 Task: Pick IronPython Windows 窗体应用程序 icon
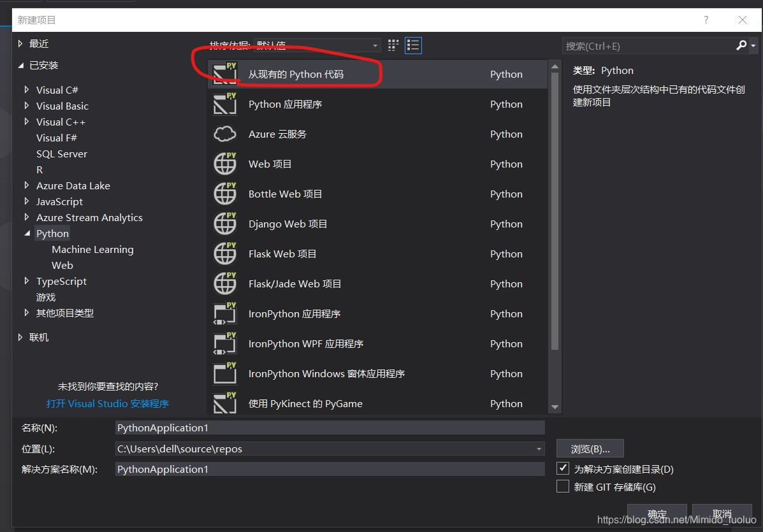(225, 373)
